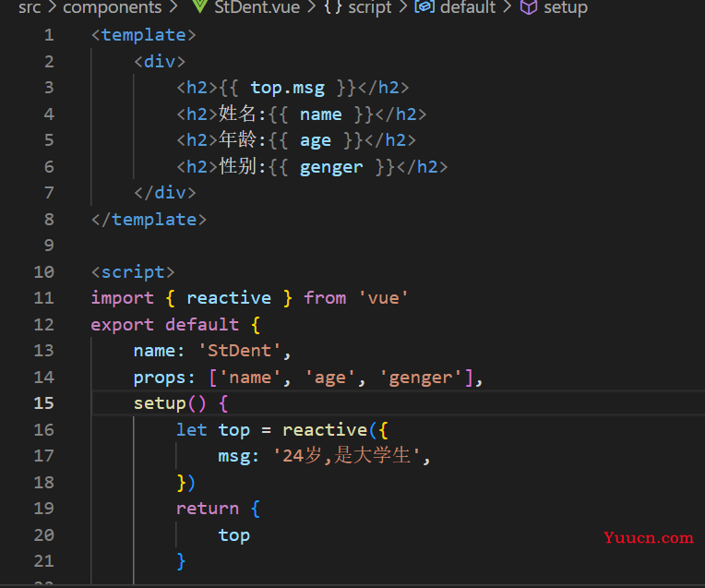Click the 'default' keyword on line 12
This screenshot has width=705, height=588.
pyautogui.click(x=202, y=324)
